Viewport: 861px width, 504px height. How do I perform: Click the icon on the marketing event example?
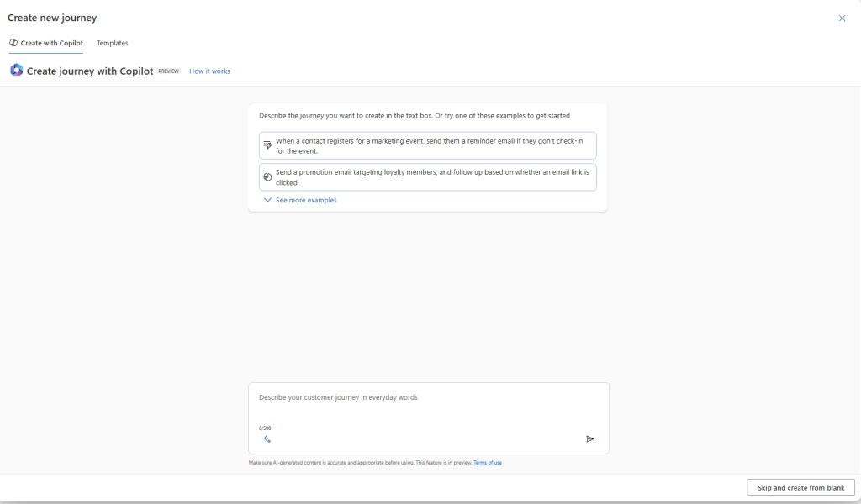(x=267, y=145)
